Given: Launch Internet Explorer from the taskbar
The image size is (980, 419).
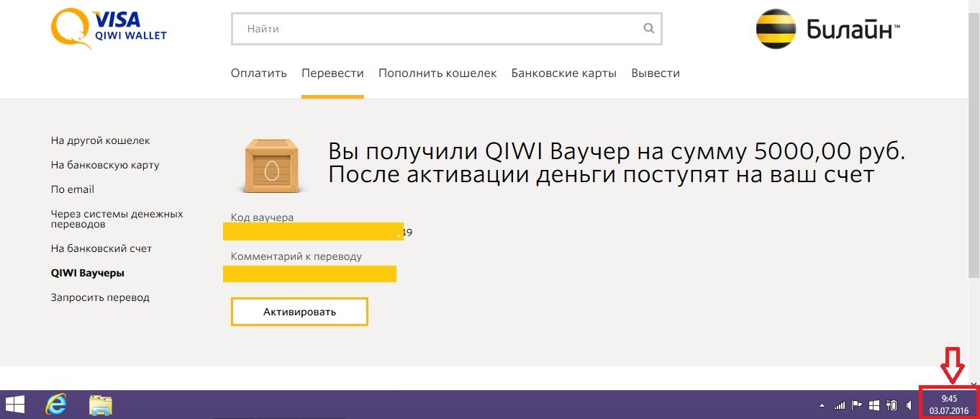Looking at the screenshot, I should [55, 405].
